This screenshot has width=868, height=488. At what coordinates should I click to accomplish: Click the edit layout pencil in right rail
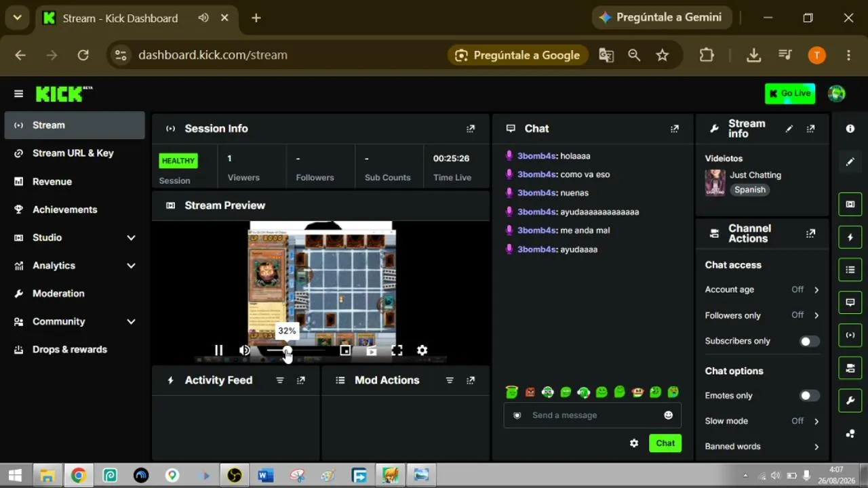(x=850, y=162)
